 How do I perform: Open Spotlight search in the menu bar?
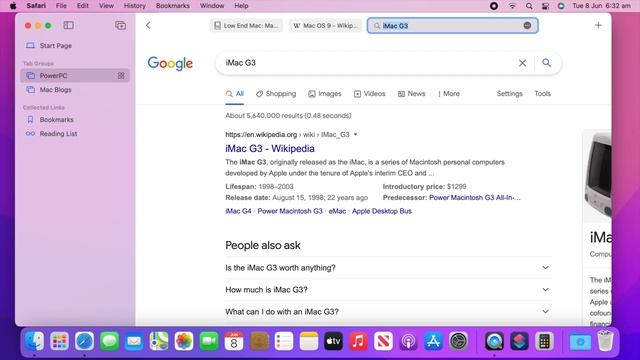pos(529,6)
